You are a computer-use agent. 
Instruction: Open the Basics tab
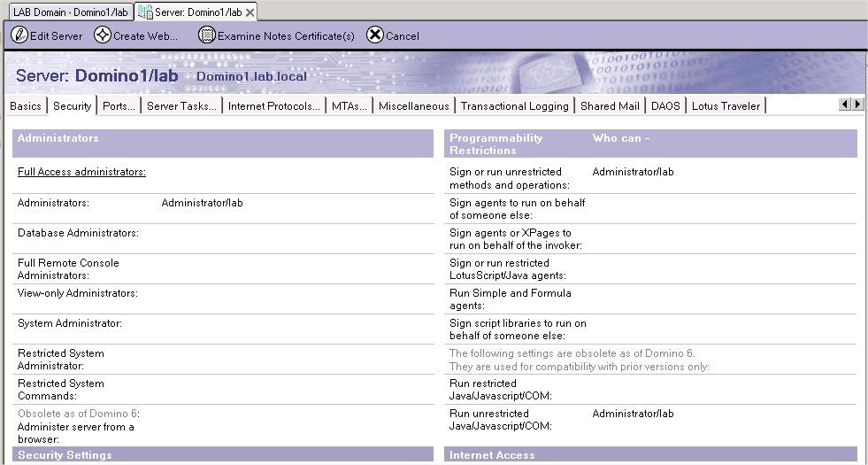(x=26, y=105)
